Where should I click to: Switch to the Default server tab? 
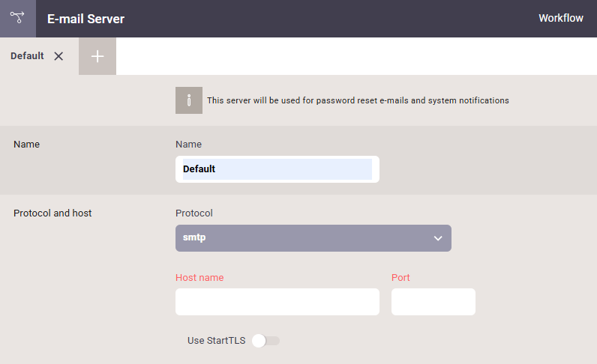click(27, 56)
